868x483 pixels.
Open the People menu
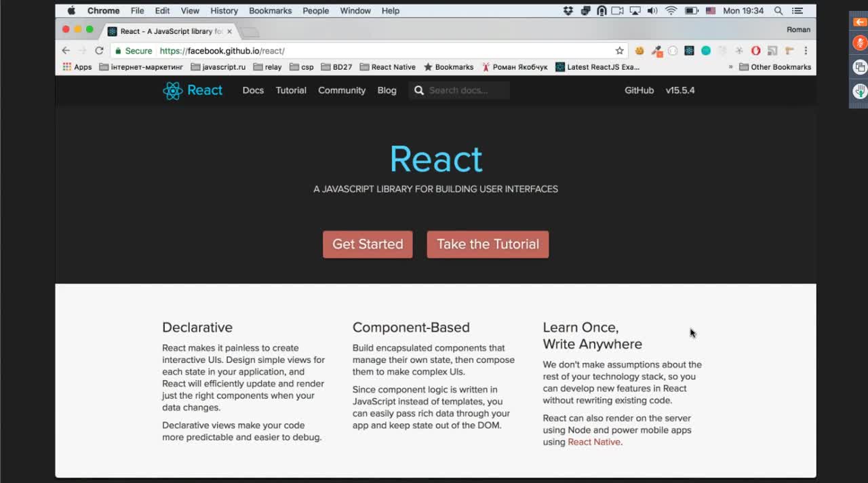click(315, 11)
